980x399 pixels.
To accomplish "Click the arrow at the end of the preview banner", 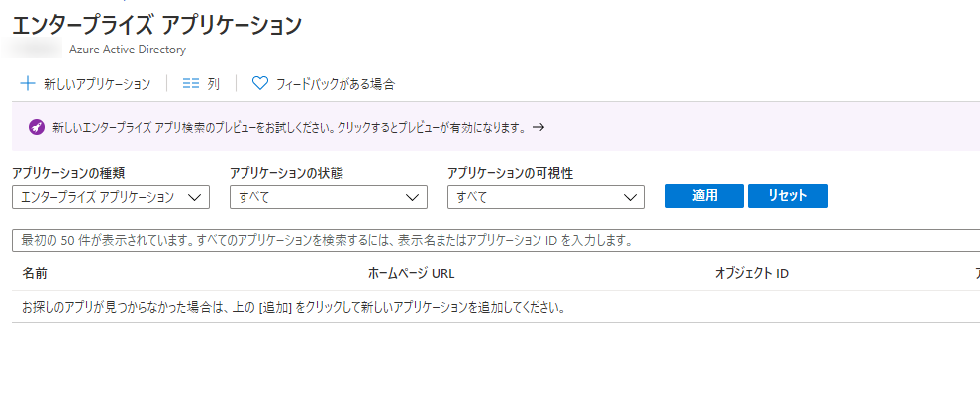I will pyautogui.click(x=539, y=128).
